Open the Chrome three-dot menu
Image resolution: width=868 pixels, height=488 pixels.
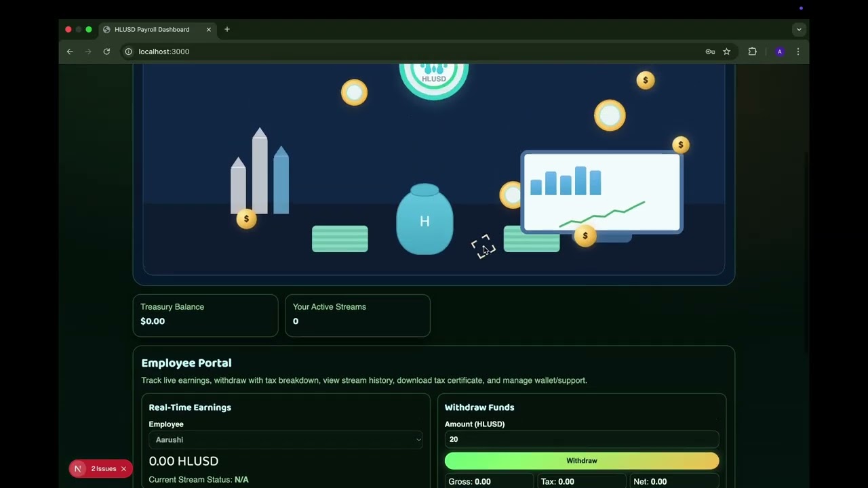click(798, 52)
